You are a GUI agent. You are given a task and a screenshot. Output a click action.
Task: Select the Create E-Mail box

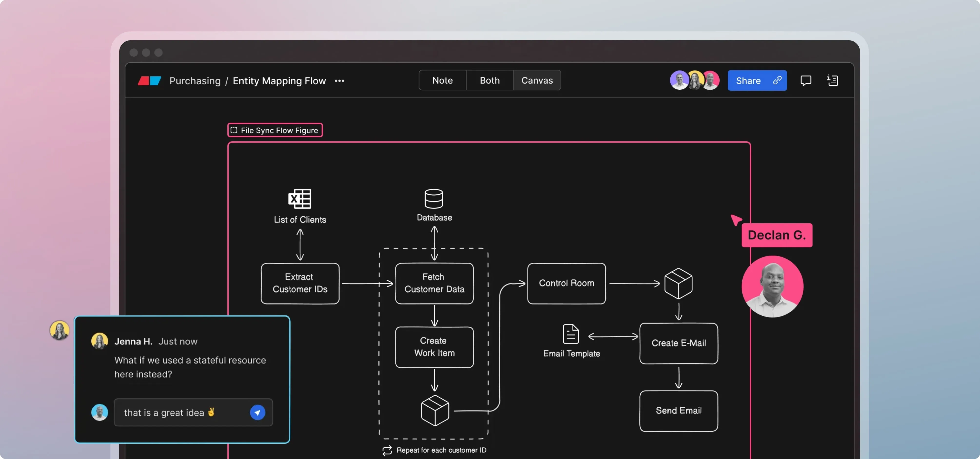tap(679, 343)
